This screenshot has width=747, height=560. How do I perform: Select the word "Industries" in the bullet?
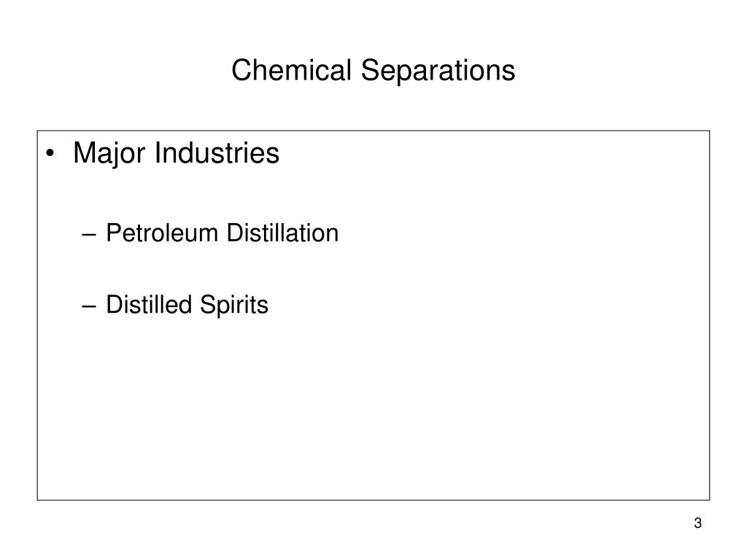[x=217, y=153]
